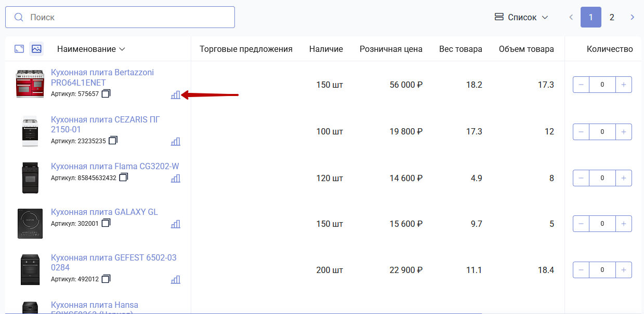Open the Список view mode dropdown
Viewport: 644px width, 314px height.
click(521, 17)
